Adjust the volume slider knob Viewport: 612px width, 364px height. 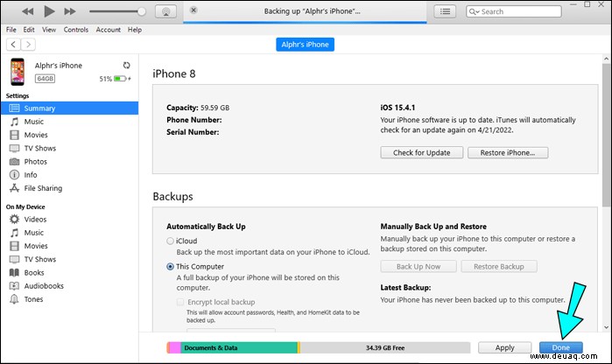(142, 11)
